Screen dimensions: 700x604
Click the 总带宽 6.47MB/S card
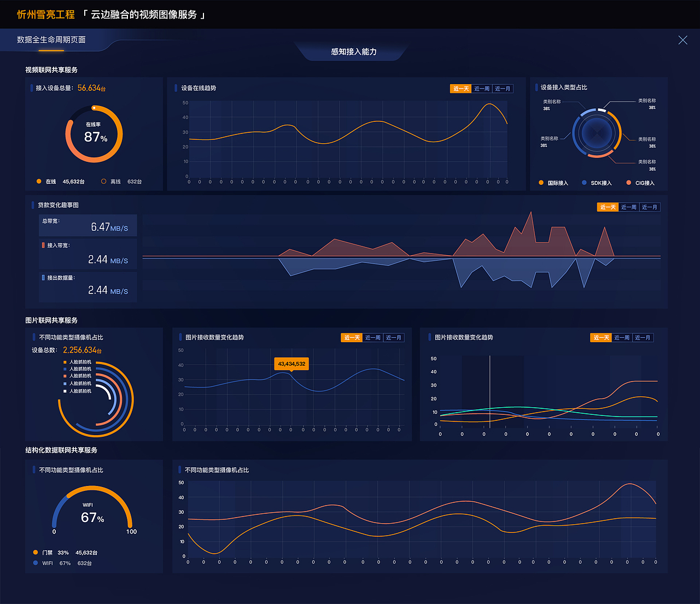(x=88, y=225)
